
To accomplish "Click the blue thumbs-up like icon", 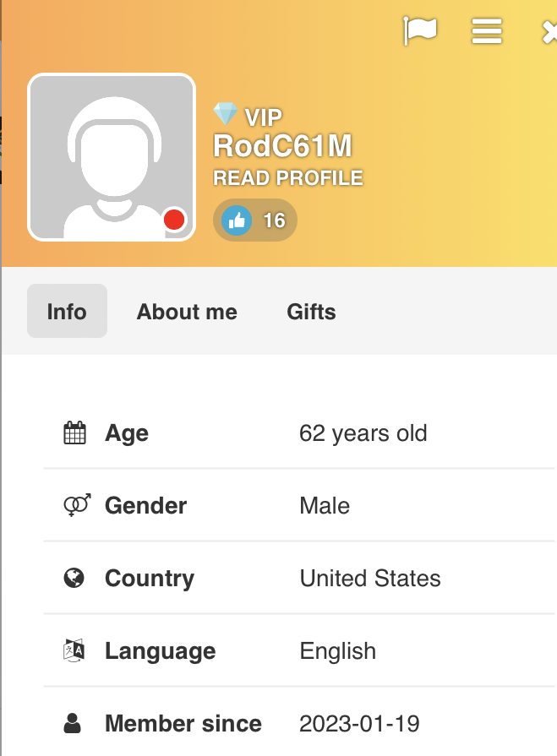I will tap(237, 220).
